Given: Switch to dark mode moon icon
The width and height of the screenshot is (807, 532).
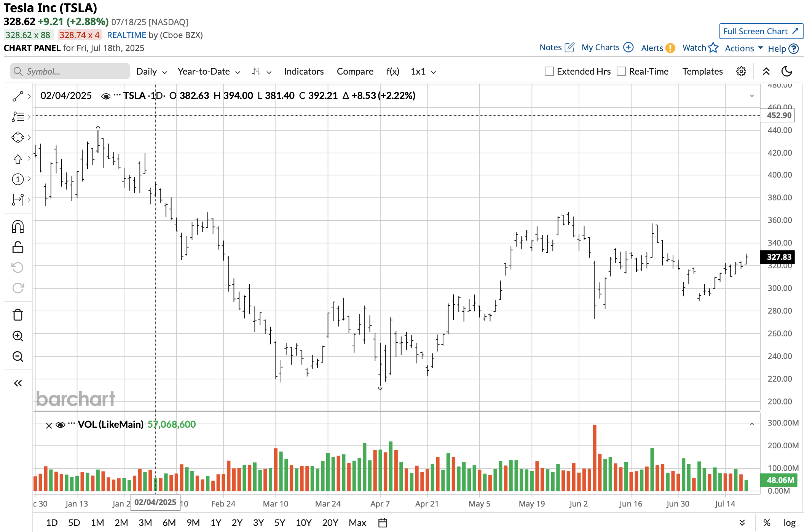Looking at the screenshot, I should [787, 71].
